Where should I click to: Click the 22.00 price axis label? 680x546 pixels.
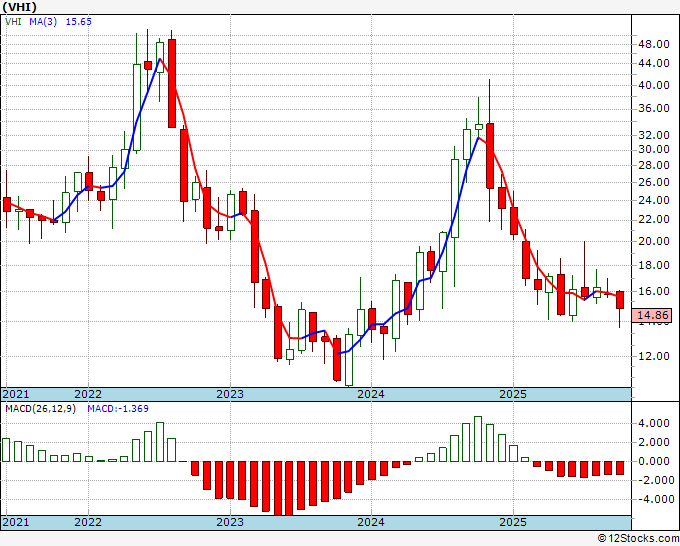click(654, 219)
